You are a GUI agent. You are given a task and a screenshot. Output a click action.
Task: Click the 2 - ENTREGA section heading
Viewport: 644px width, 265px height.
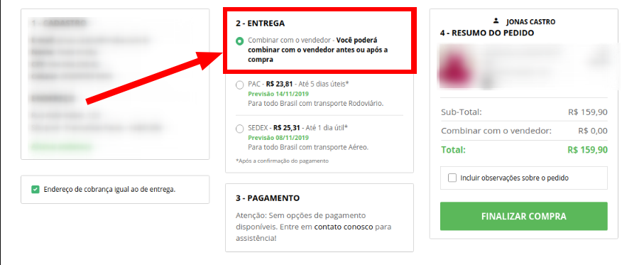point(260,23)
